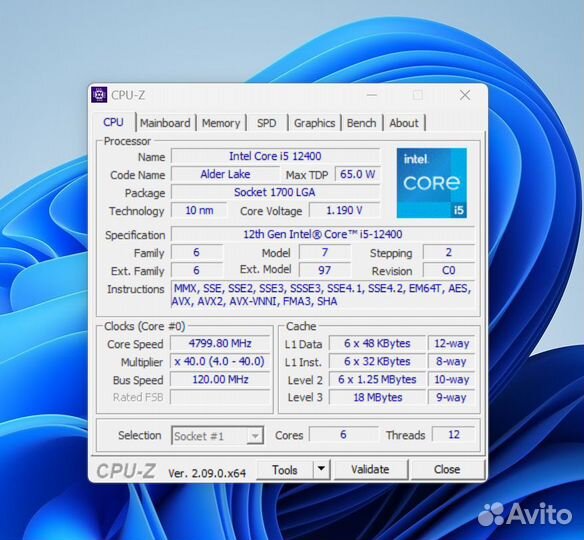Image resolution: width=584 pixels, height=540 pixels.
Task: Click L1 Data value '6 x 48 KBytes'
Action: point(377,343)
